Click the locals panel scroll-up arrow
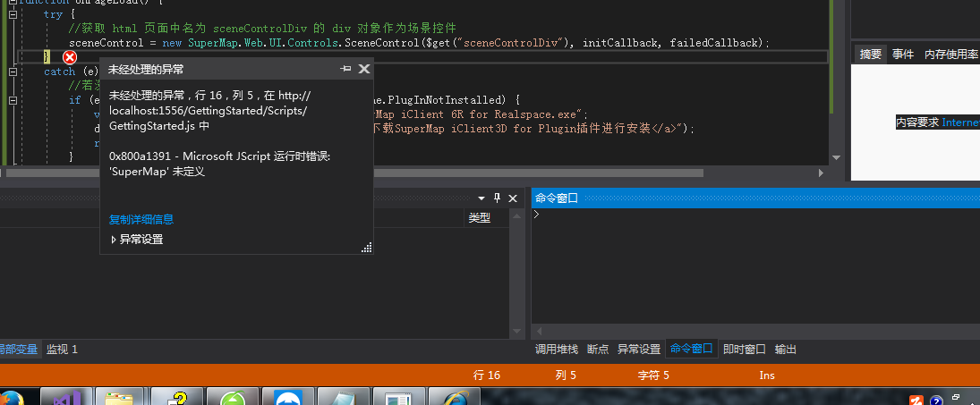The width and height of the screenshot is (980, 405). point(517,216)
